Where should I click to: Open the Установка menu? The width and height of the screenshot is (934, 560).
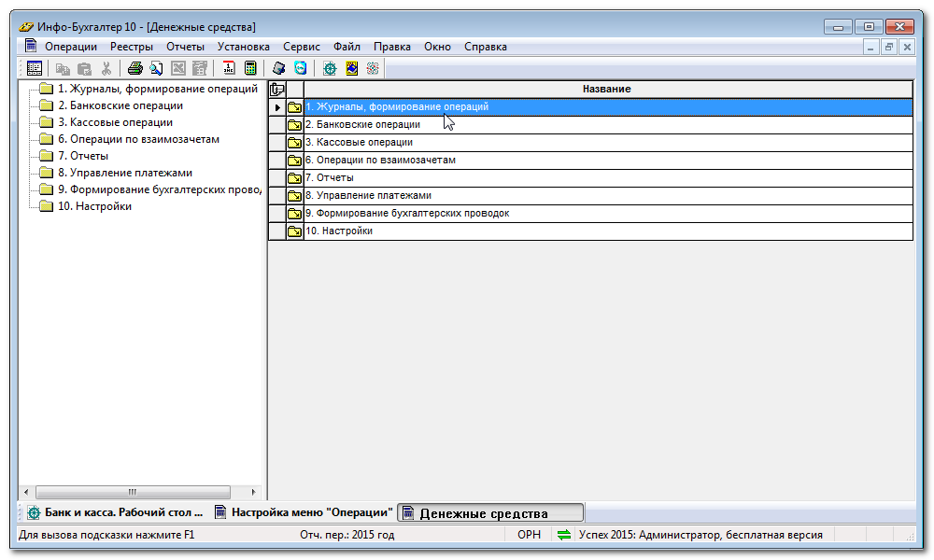click(x=244, y=47)
